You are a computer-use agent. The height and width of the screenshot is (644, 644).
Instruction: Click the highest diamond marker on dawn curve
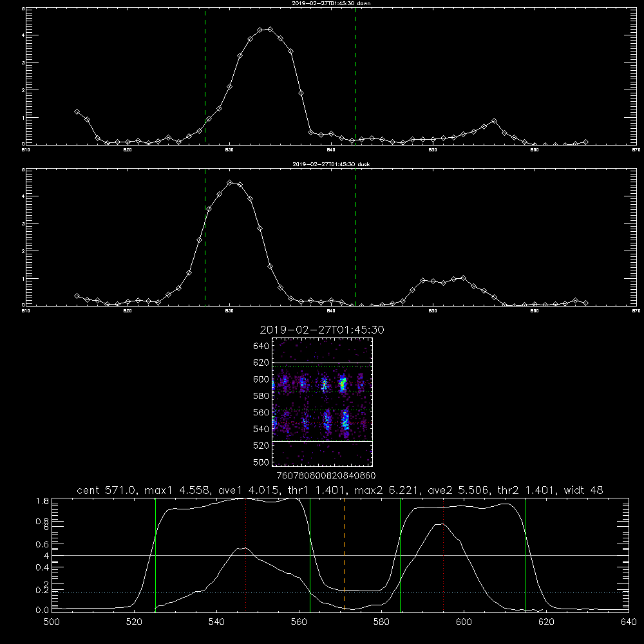tap(270, 29)
